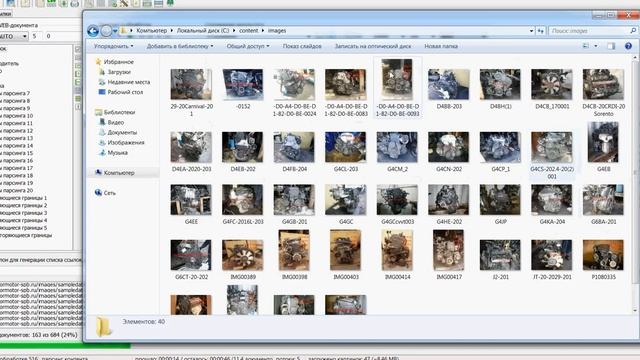Select thumbnail G4CL-203
Image resolution: width=640 pixels, height=360 pixels.
[346, 147]
